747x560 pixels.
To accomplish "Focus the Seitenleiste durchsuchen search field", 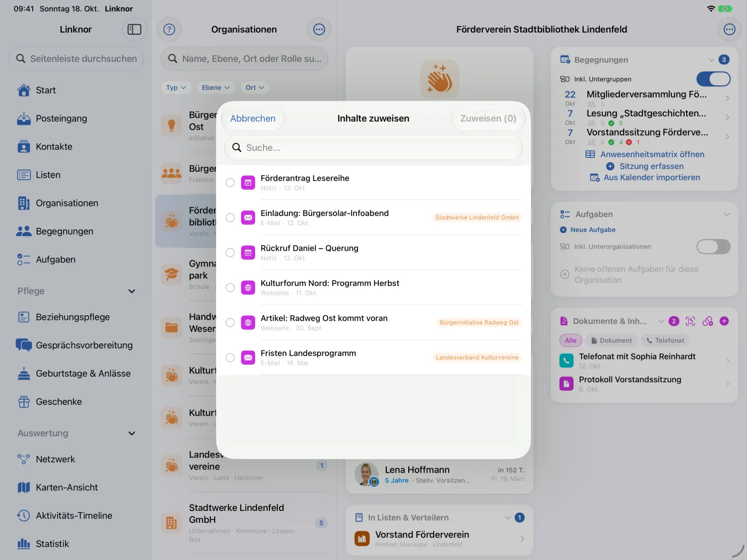I will (x=76, y=59).
